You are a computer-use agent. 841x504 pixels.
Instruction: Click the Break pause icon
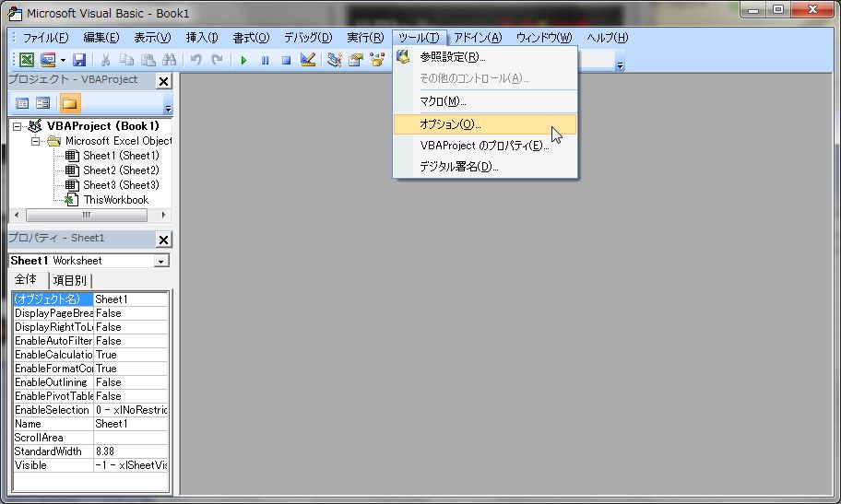(x=265, y=60)
